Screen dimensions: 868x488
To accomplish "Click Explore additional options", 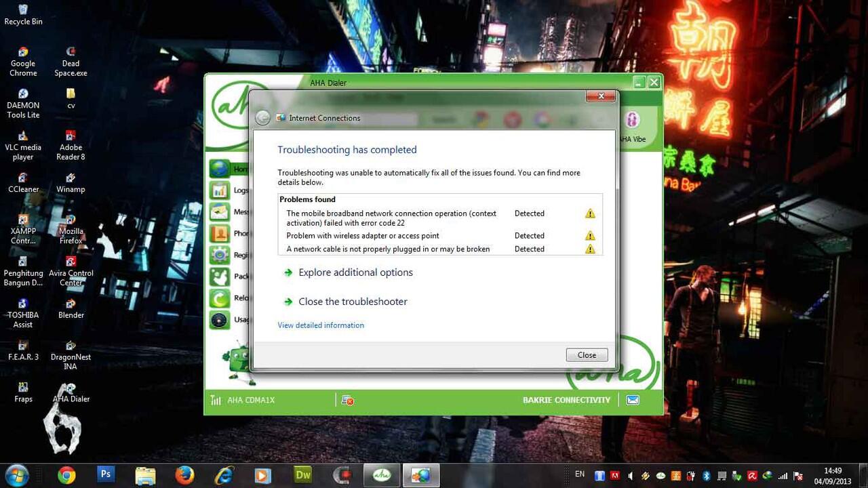I will click(355, 272).
